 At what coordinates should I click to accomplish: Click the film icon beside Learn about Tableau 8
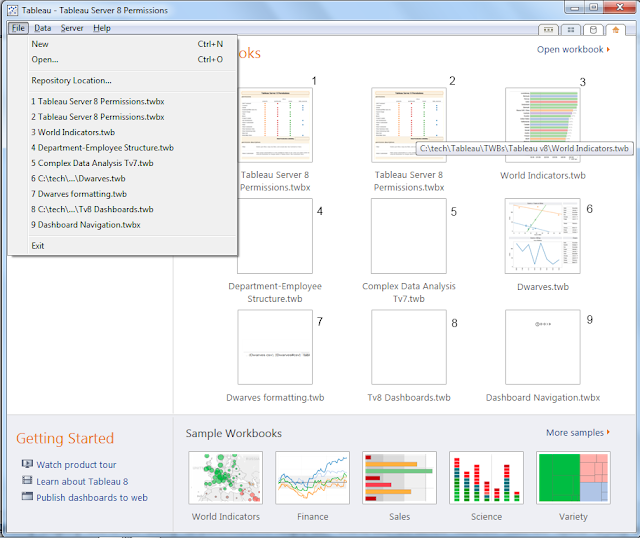(x=27, y=480)
